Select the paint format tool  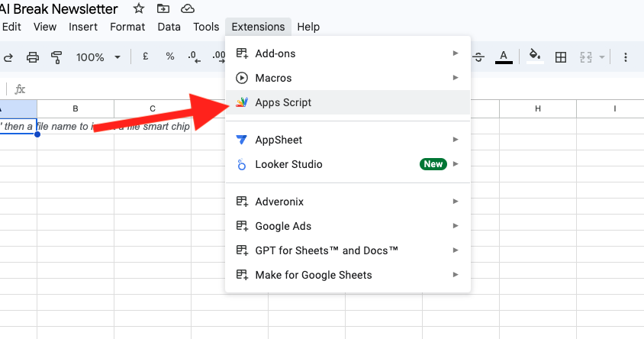tap(56, 57)
